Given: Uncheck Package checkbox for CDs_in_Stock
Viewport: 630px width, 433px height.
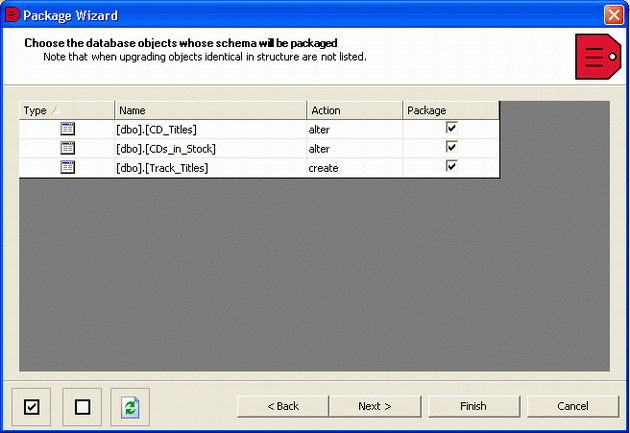Looking at the screenshot, I should (x=451, y=147).
